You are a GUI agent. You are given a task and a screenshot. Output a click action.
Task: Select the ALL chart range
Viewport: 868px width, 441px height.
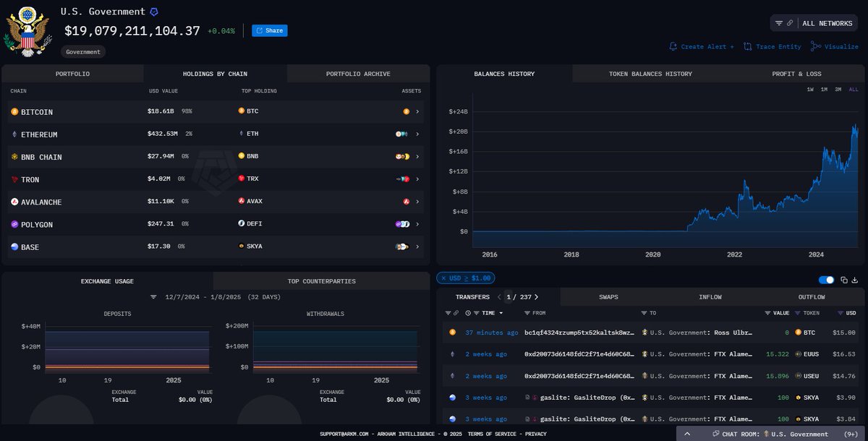(852, 89)
